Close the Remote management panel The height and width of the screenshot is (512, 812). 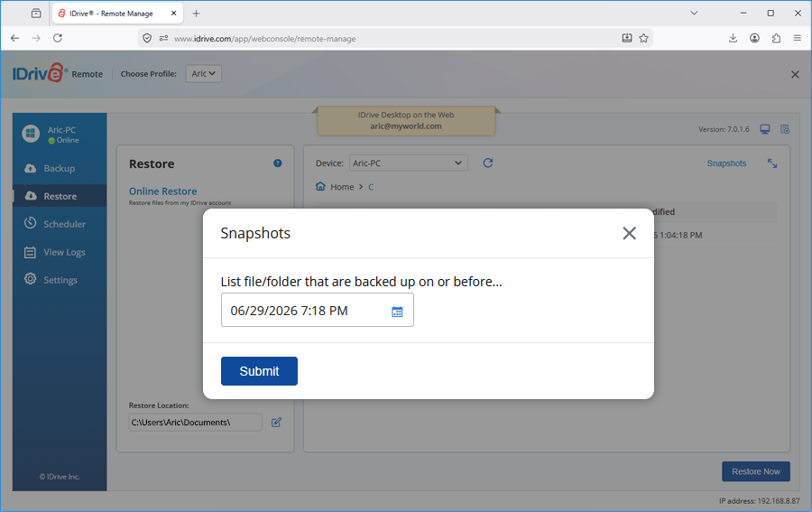(x=795, y=75)
